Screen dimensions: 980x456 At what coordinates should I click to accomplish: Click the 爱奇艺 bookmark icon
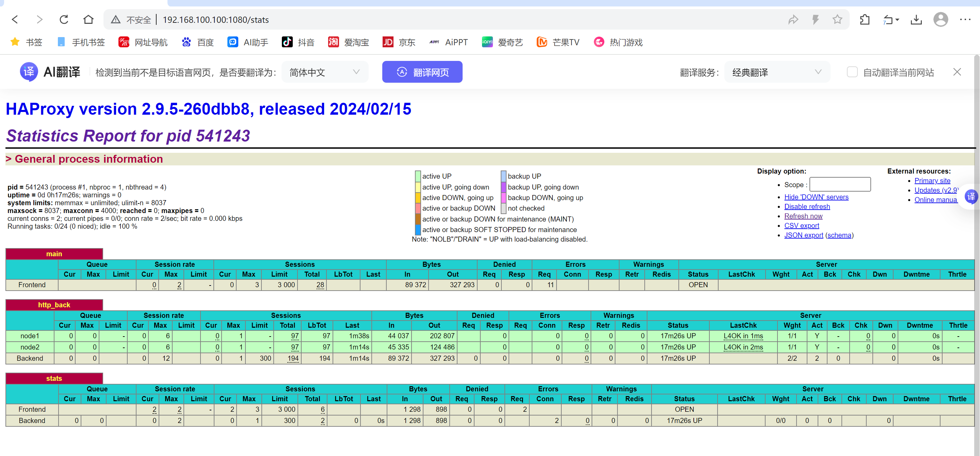487,42
